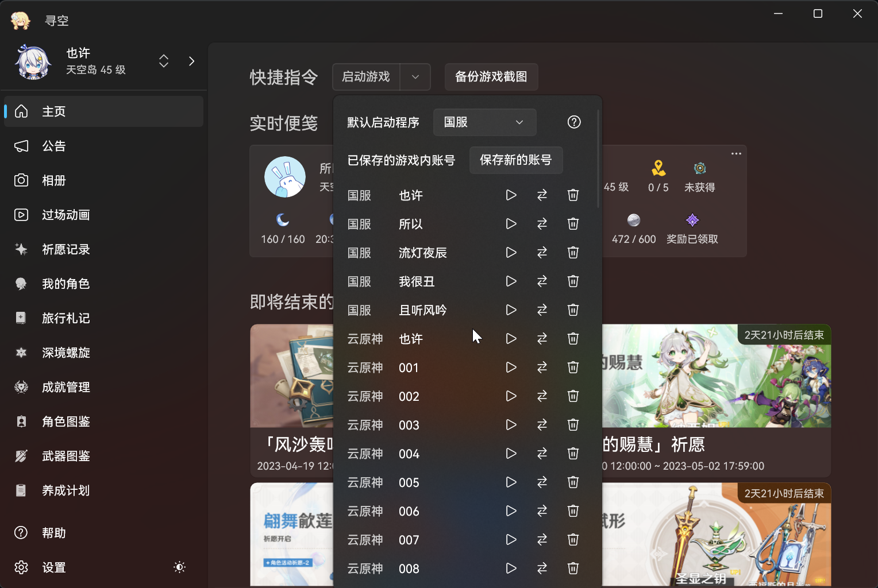878x588 pixels.
Task: Open 祈愿记录 in the sidebar
Action: 103,249
